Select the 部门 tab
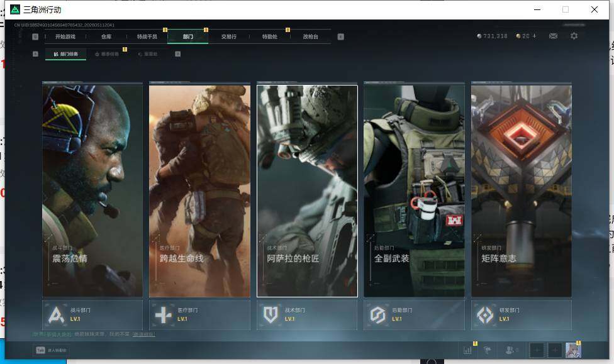Screen dimensions: 614x364 [x=188, y=36]
